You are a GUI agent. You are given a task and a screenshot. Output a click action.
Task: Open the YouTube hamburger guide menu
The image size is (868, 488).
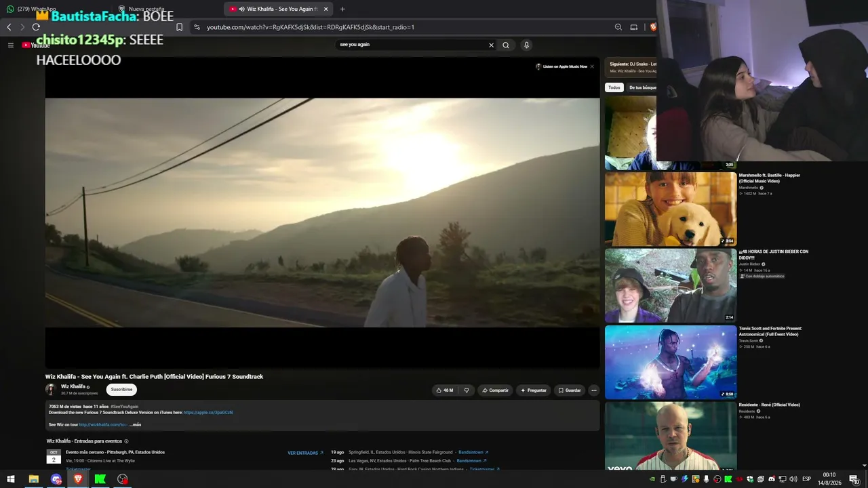[x=11, y=45]
